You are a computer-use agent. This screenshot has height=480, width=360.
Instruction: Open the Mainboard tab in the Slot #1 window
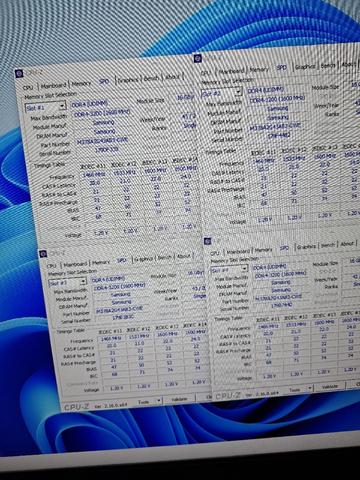click(54, 85)
